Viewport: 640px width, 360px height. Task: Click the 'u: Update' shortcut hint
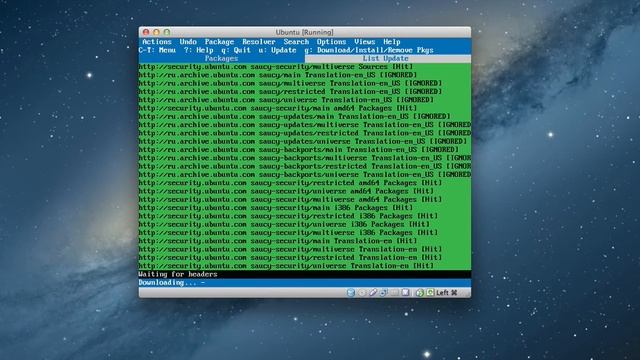278,50
